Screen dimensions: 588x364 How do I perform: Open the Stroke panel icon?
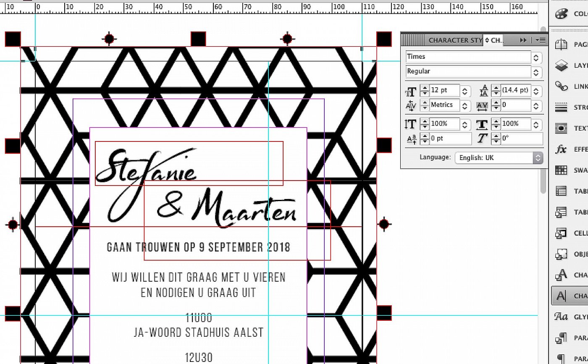pos(561,107)
